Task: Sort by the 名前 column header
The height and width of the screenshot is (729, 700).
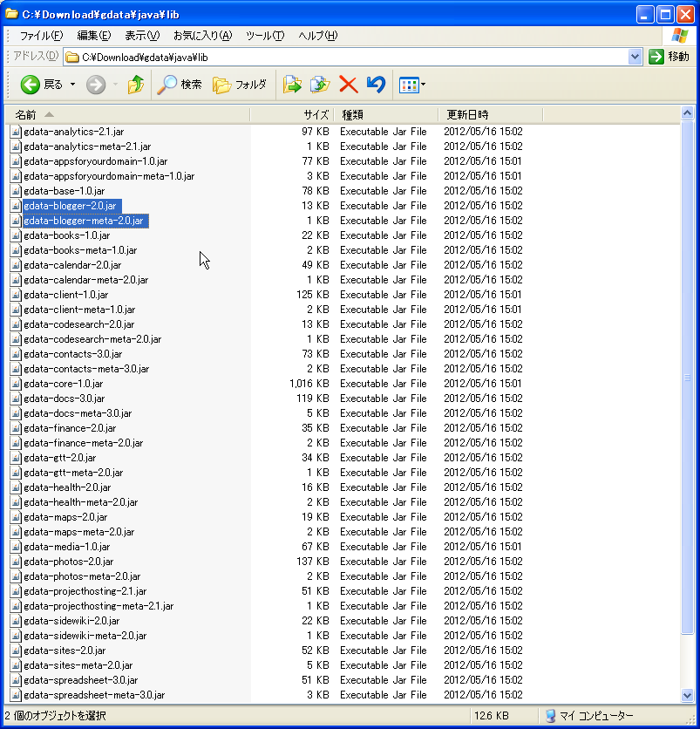Action: (127, 115)
